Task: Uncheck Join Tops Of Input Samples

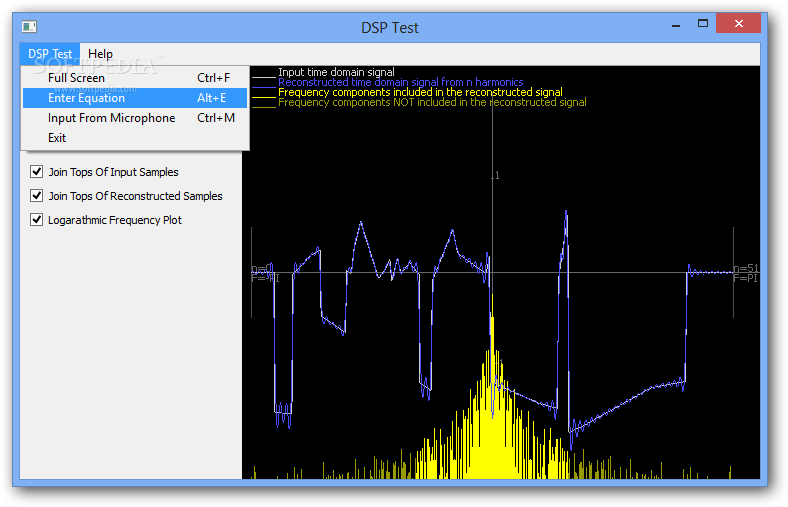Action: (x=37, y=172)
